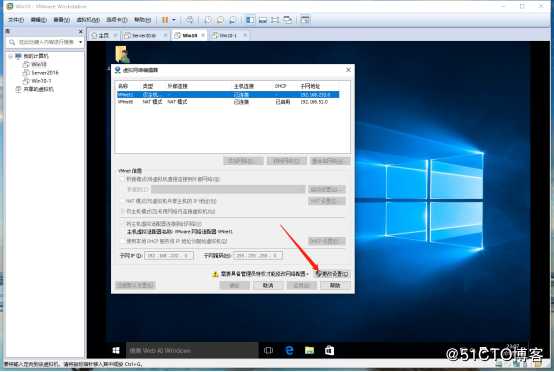Close the library side panel
The height and width of the screenshot is (372, 554).
(x=81, y=31)
